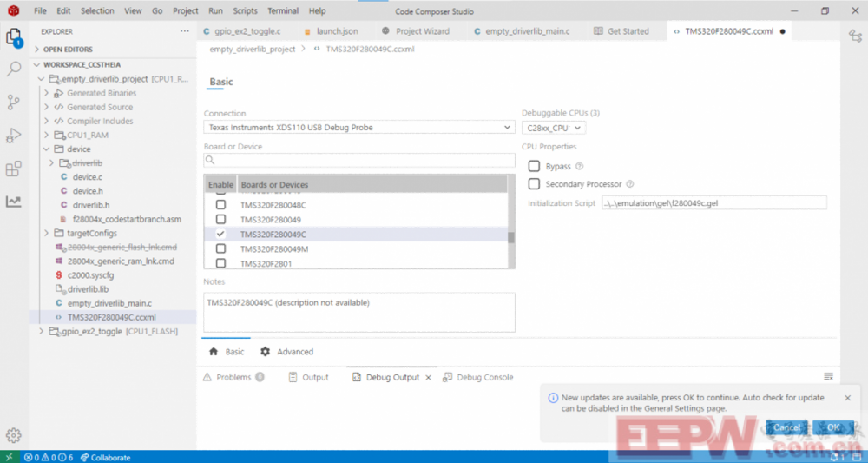The image size is (868, 463).
Task: Expand the gpio_ex2_toggle project
Action: [42, 331]
